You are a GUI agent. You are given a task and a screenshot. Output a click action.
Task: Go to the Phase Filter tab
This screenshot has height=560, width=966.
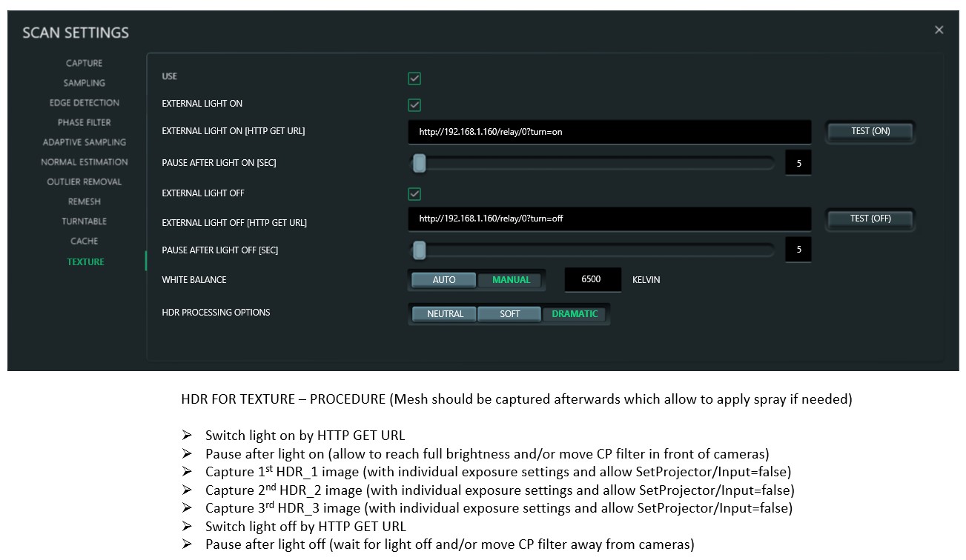[x=84, y=122]
